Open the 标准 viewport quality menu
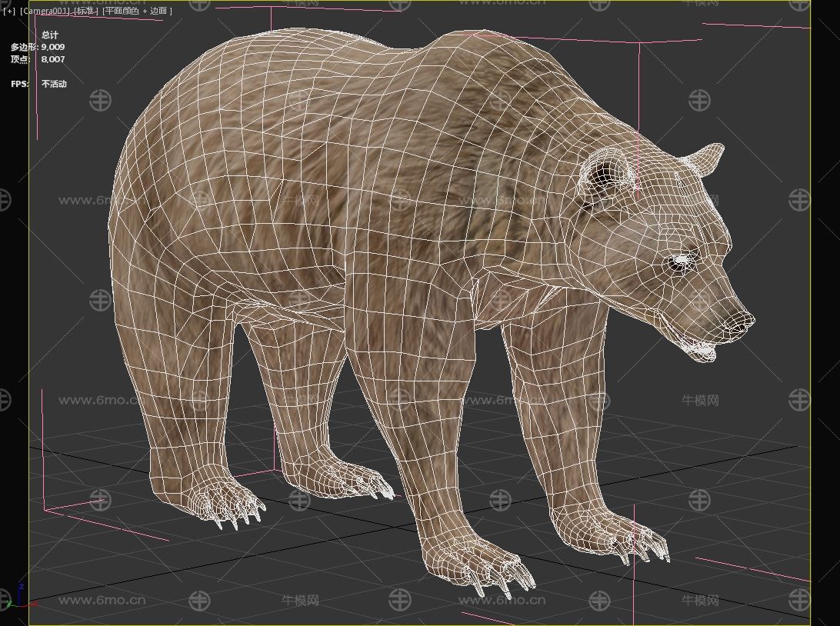The image size is (840, 626). (x=84, y=12)
